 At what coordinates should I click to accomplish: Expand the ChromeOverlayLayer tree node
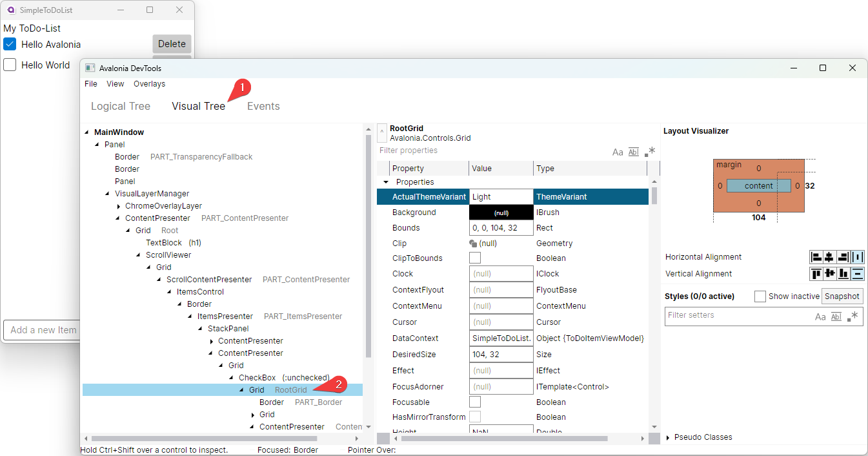point(118,206)
